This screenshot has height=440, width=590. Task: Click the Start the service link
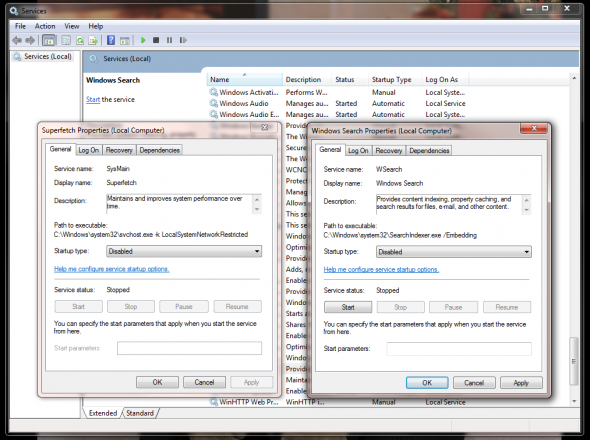pos(93,99)
